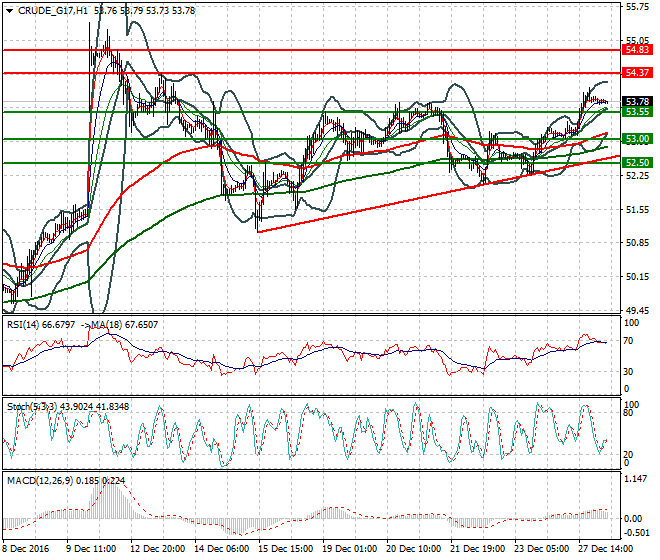Click the 15 Dec 15:00 time label
Screen dimensions: 660x560
tap(285, 549)
